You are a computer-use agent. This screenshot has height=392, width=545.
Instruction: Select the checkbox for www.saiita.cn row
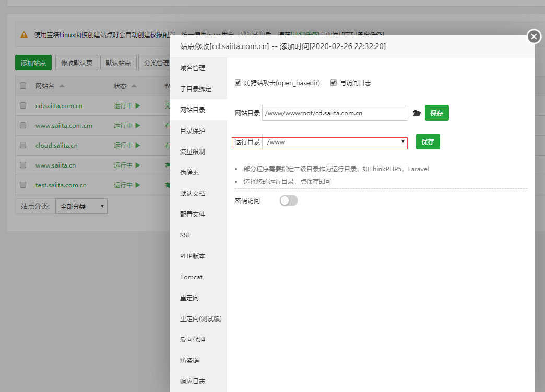[x=23, y=165]
